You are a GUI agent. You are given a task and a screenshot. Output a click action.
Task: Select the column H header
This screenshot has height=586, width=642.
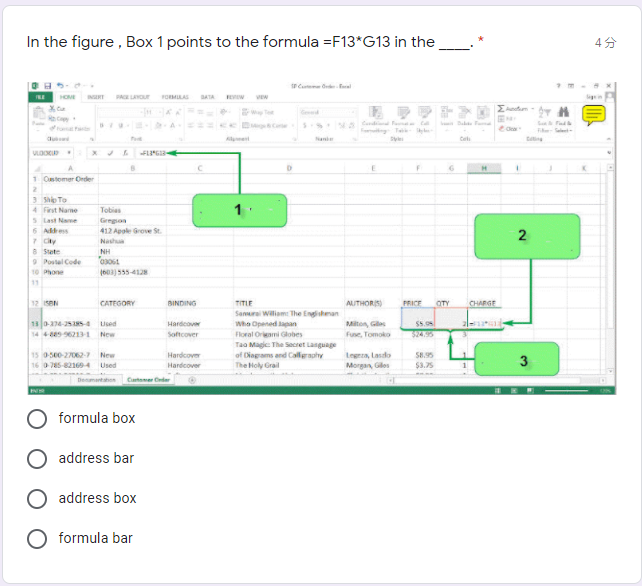coord(484,168)
